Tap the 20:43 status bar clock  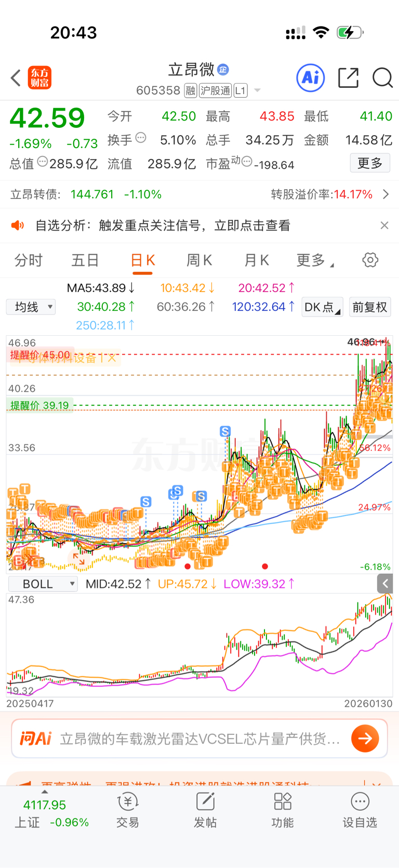[x=74, y=33]
